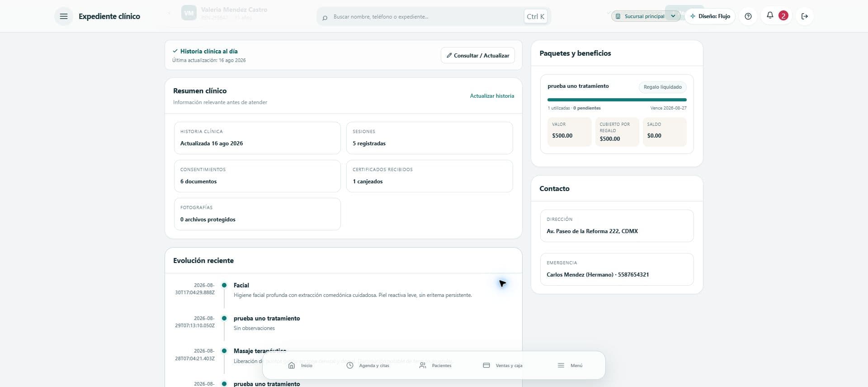Click the Actualizar historia link
868x387 pixels.
(492, 96)
